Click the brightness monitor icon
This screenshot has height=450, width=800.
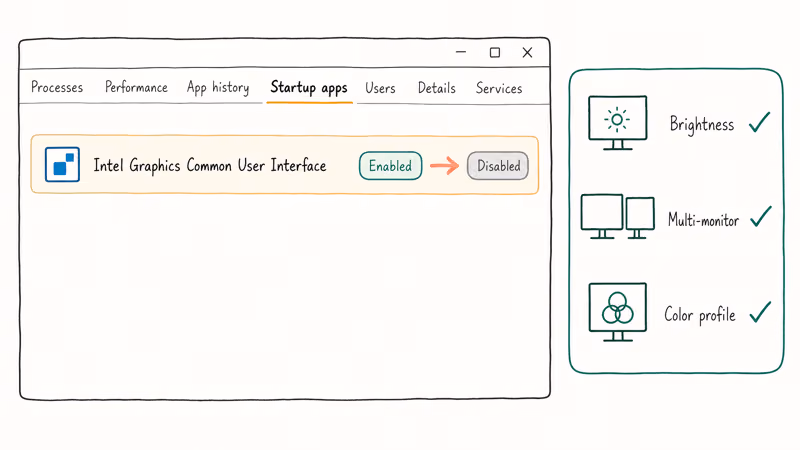(617, 123)
